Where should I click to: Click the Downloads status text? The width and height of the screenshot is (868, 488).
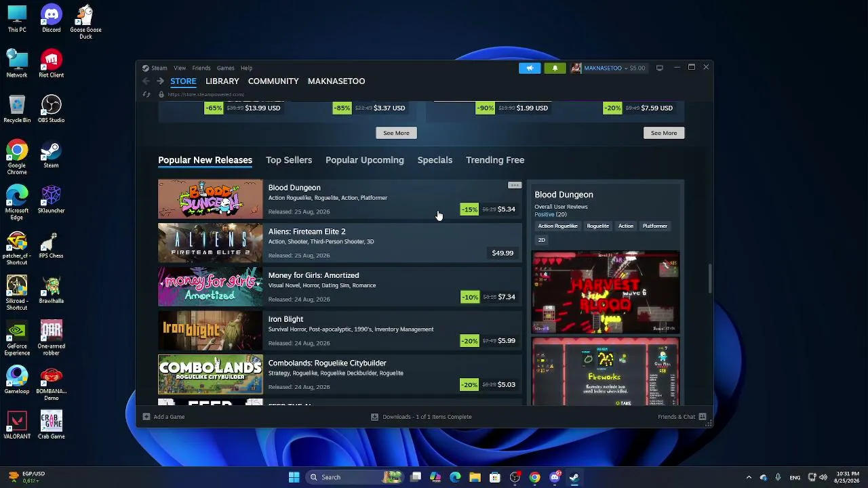427,417
